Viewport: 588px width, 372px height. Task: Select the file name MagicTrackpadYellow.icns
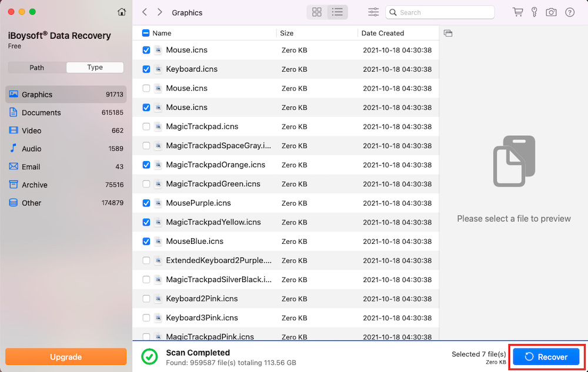pyautogui.click(x=213, y=222)
